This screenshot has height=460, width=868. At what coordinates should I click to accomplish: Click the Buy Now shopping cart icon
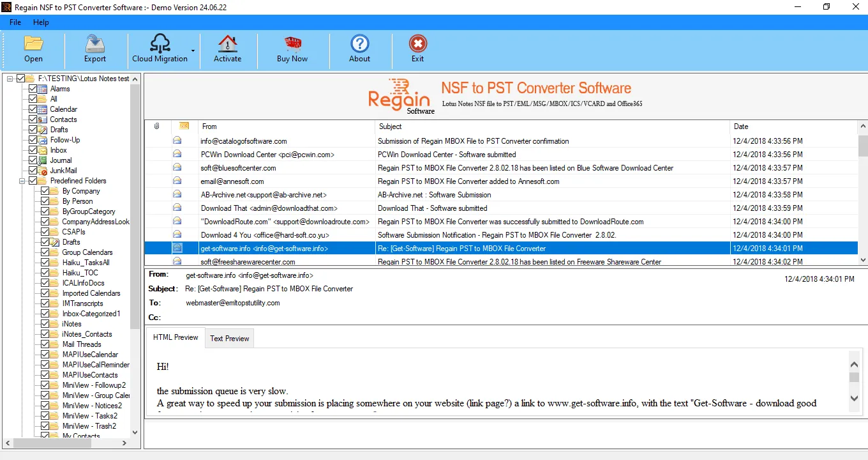pos(293,43)
